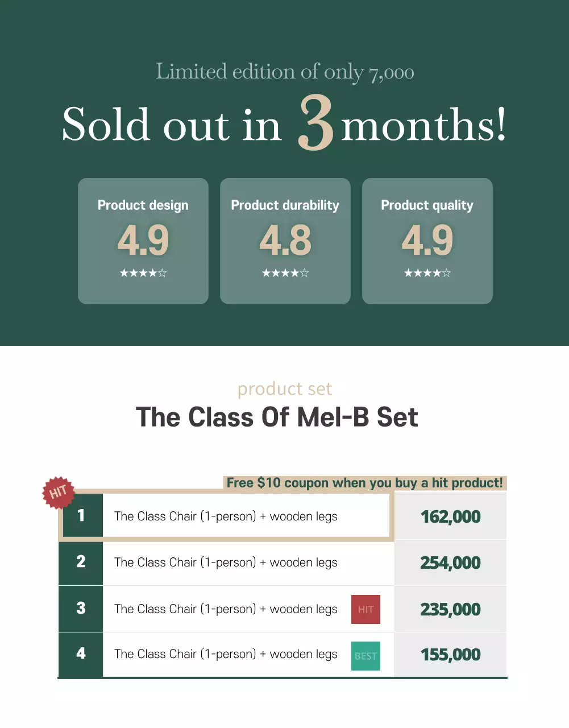Screen dimensions: 569x728
Task: Click the green BEST tag in row 4
Action: pyautogui.click(x=366, y=656)
